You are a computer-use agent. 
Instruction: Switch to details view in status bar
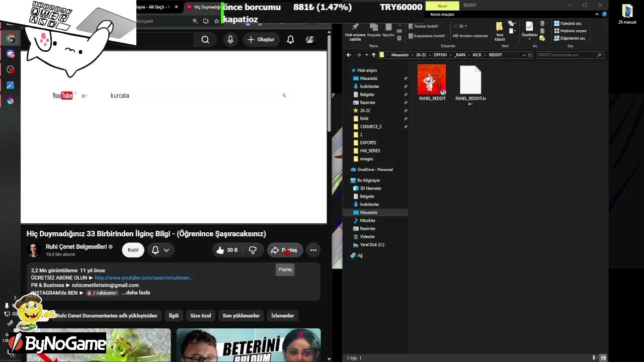[x=595, y=358]
